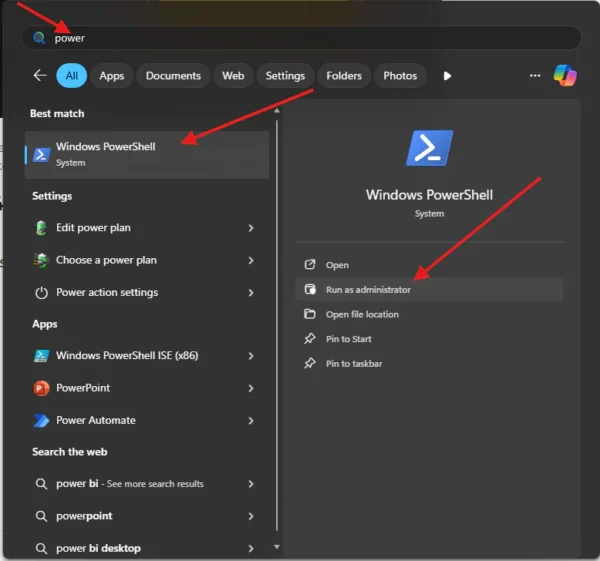
Task: Switch to the Documents filter tab
Action: click(x=173, y=76)
